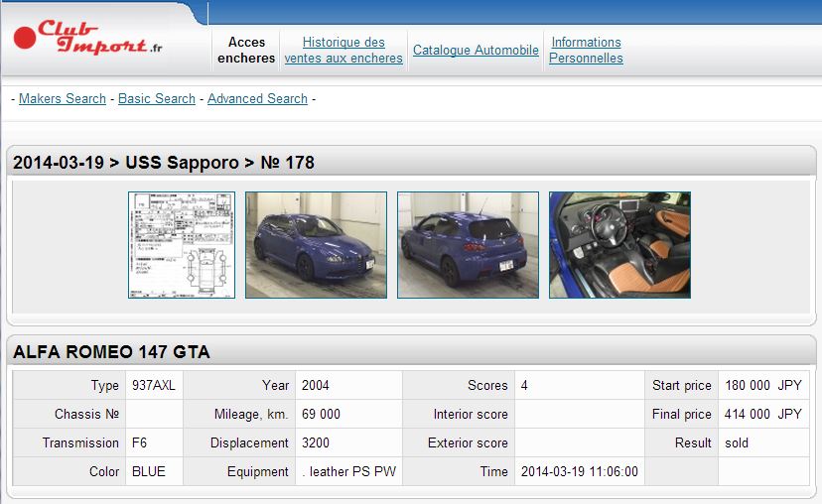Click the sold result cell
Viewport: 822px width, 504px height.
[737, 443]
